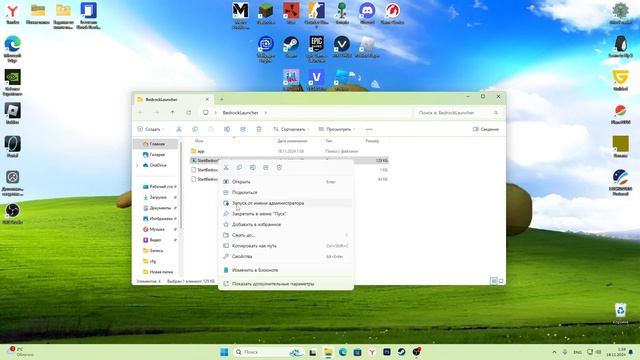Click the taskbar Поиск search box

[x=268, y=352]
